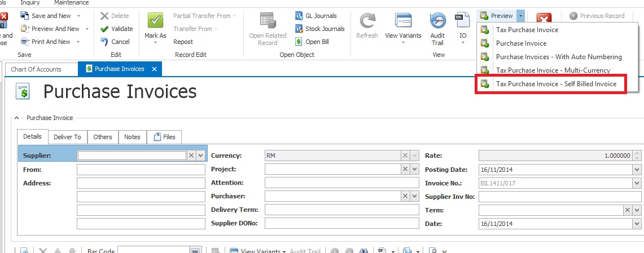644x253 pixels.
Task: Click the large Purchase Invoices document icon
Action: pos(23,91)
